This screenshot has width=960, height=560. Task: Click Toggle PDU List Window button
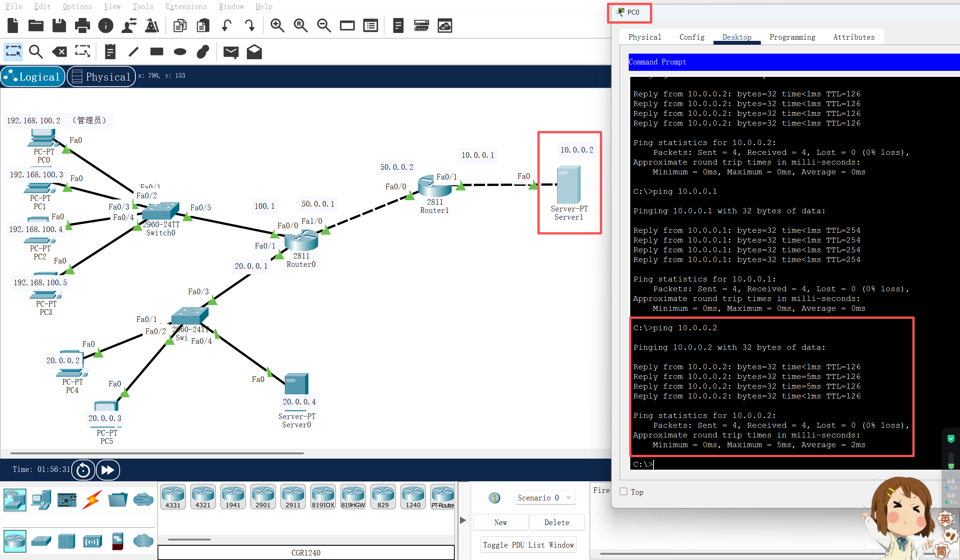click(528, 545)
